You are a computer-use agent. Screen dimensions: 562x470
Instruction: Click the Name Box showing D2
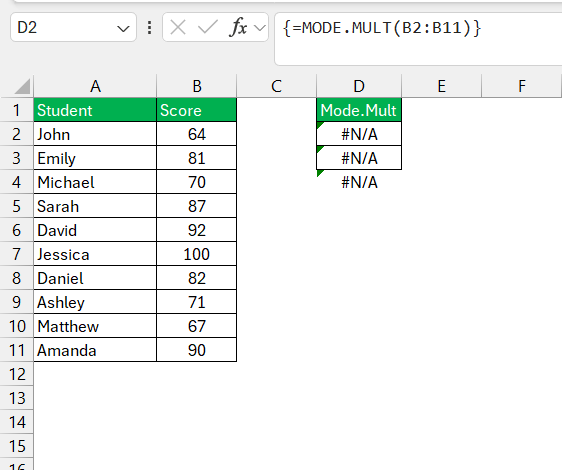click(73, 28)
